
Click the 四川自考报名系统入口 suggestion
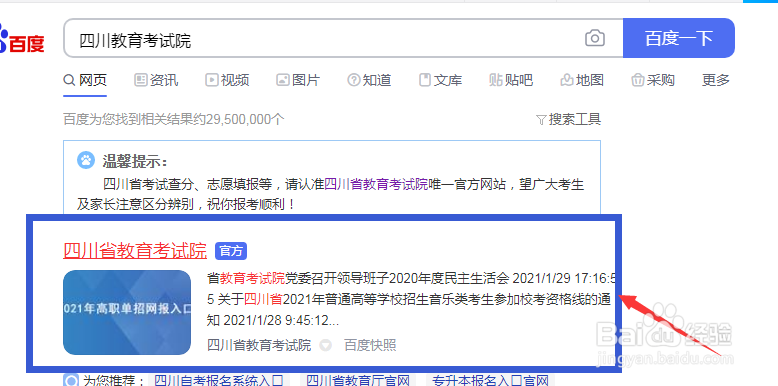[219, 381]
